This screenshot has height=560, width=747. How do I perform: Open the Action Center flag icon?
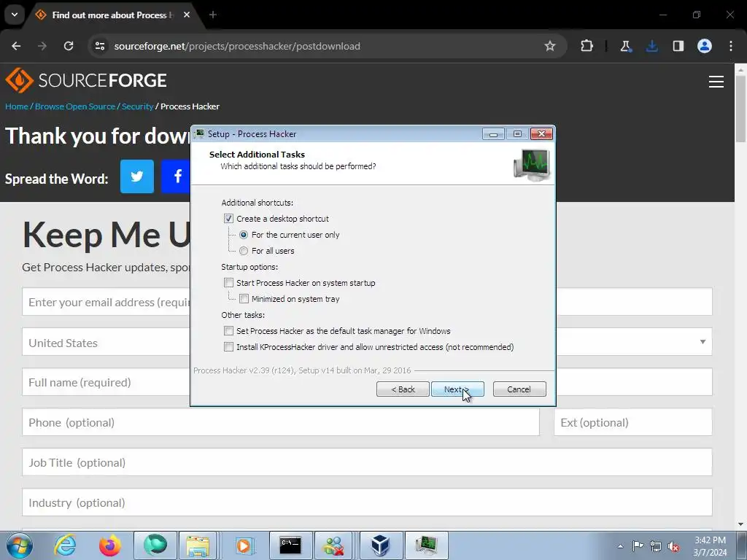click(638, 546)
